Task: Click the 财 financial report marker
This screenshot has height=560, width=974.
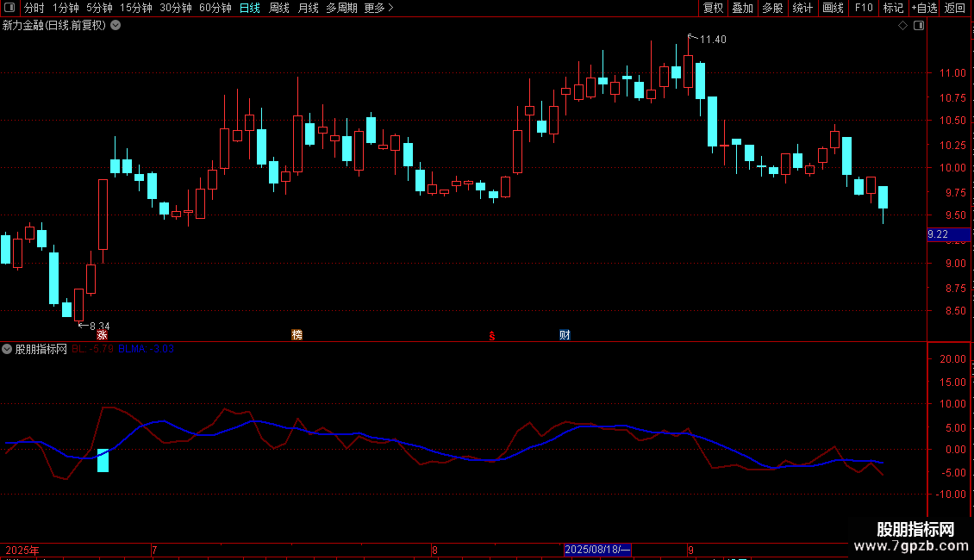Action: coord(565,335)
